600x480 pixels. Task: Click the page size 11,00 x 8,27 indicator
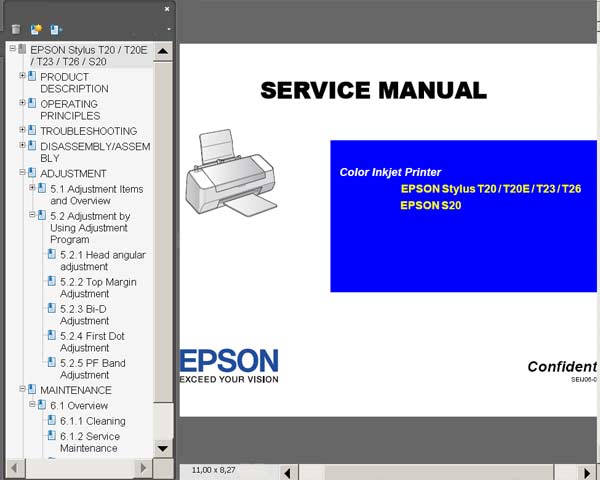pyautogui.click(x=214, y=470)
